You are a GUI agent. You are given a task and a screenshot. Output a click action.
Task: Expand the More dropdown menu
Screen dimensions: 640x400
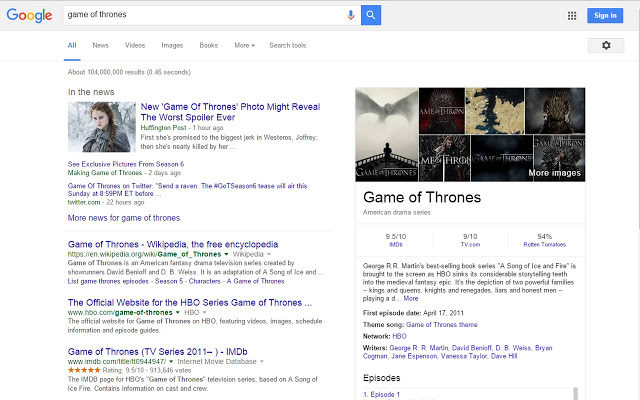(244, 45)
